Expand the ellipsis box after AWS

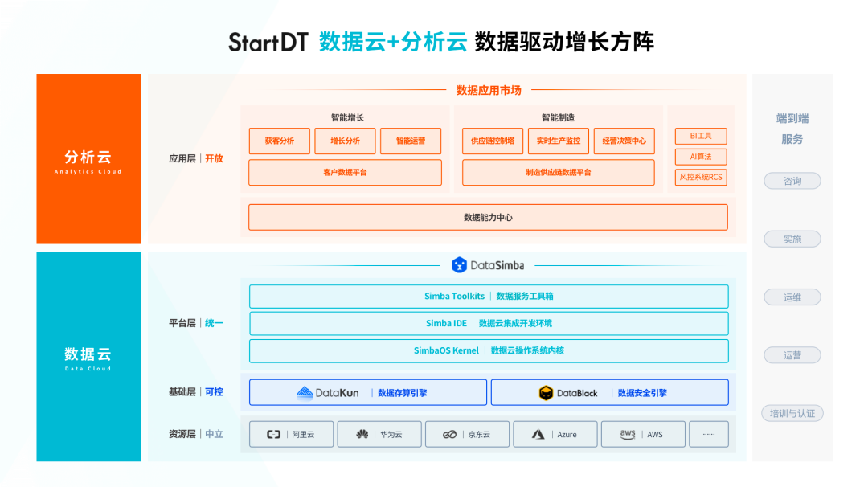coord(708,434)
